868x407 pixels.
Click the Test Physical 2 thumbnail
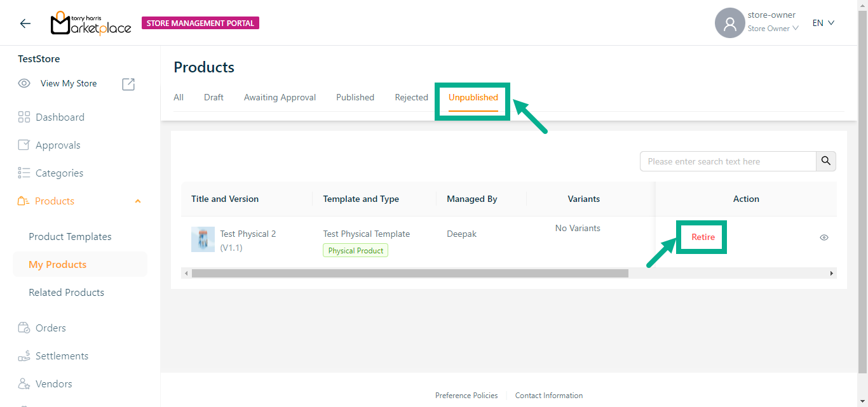pyautogui.click(x=203, y=239)
